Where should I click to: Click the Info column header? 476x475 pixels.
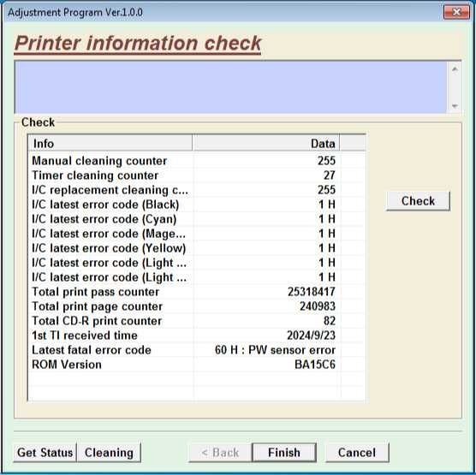click(110, 143)
